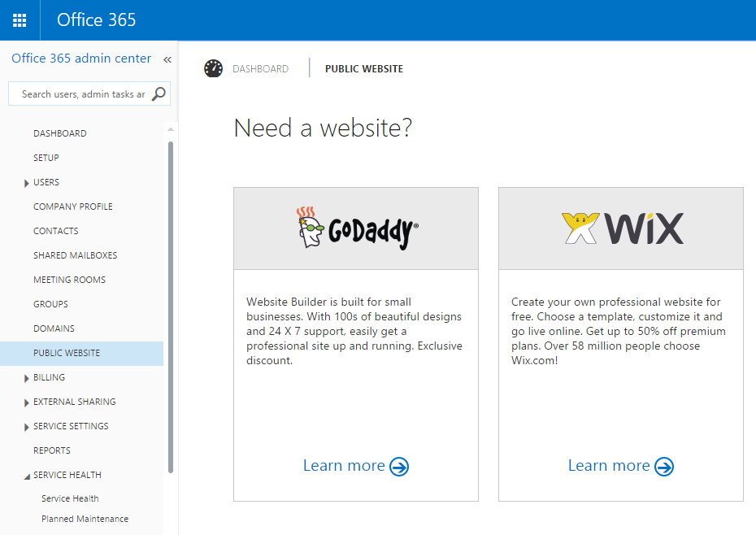Click the Office 365 title in header

tap(97, 20)
